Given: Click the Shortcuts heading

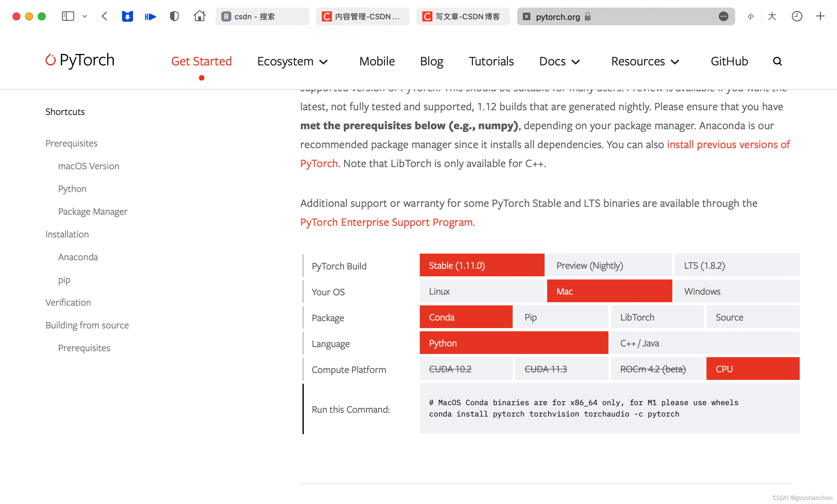Looking at the screenshot, I should [x=65, y=112].
